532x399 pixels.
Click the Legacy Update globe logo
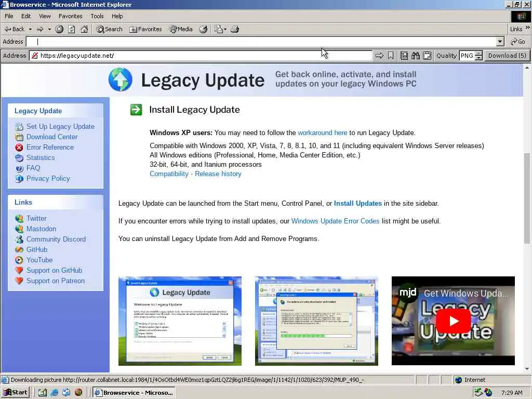121,79
